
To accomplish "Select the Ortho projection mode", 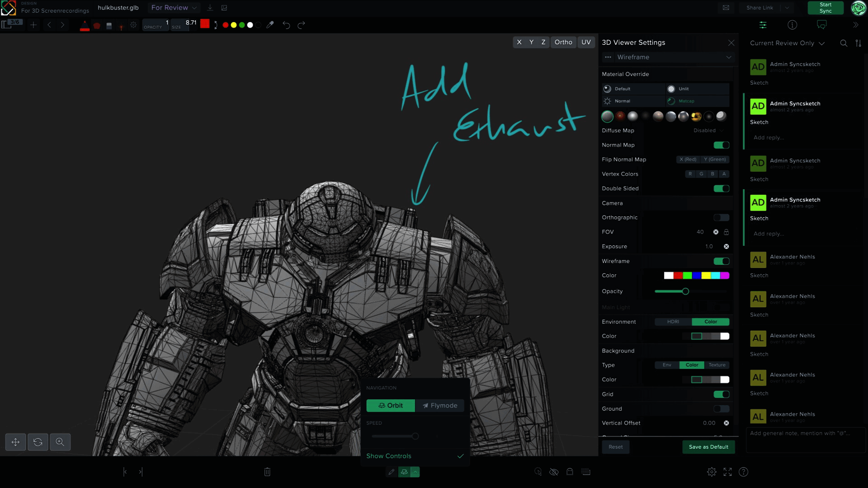I will coord(563,42).
